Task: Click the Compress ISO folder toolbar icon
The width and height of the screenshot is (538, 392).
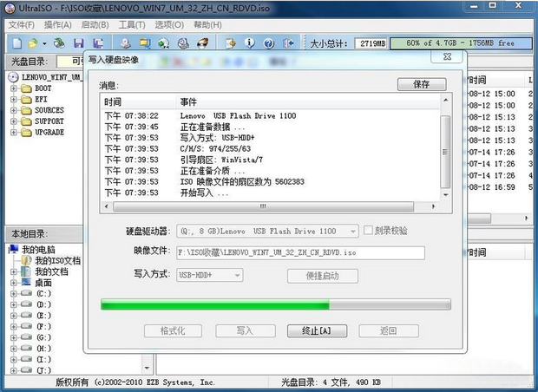Action: [145, 43]
